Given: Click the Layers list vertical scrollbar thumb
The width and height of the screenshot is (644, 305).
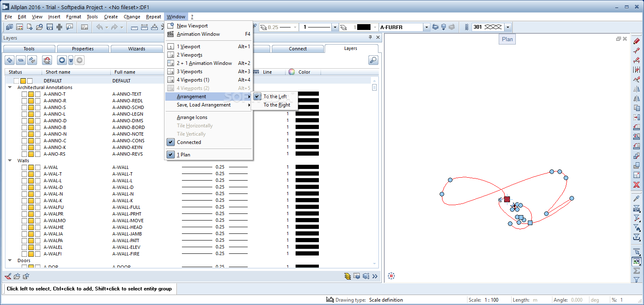Looking at the screenshot, I should click(374, 87).
